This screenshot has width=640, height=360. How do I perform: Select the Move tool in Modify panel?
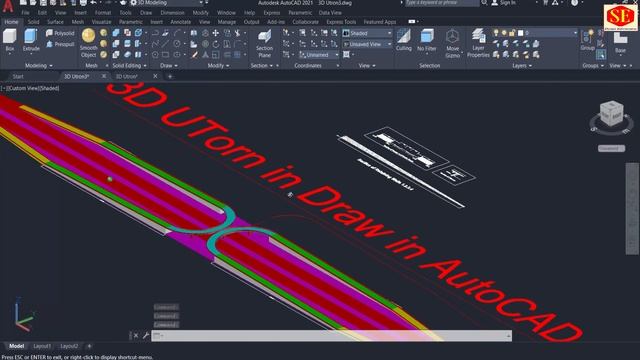(x=216, y=33)
